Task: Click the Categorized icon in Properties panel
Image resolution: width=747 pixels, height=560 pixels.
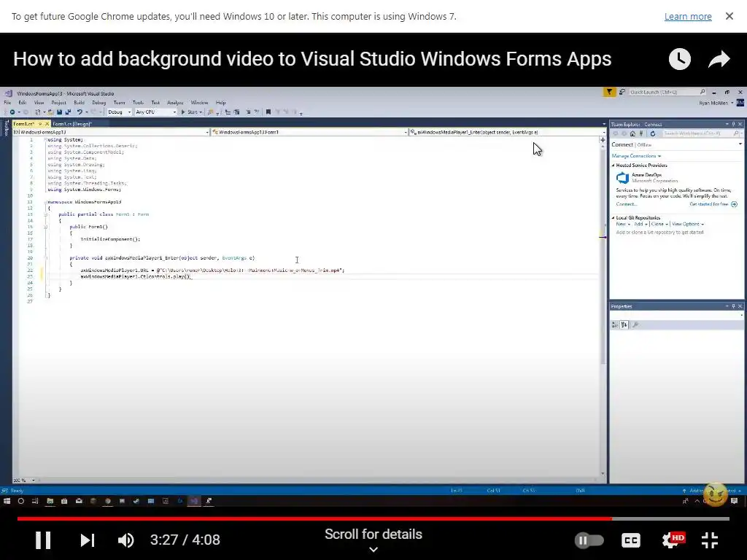Action: tap(615, 324)
